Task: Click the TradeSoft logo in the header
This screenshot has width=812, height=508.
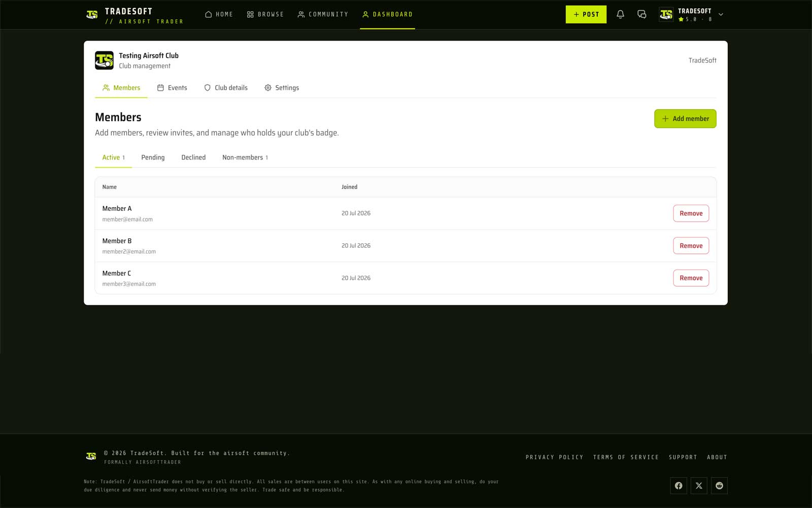Action: click(x=92, y=15)
